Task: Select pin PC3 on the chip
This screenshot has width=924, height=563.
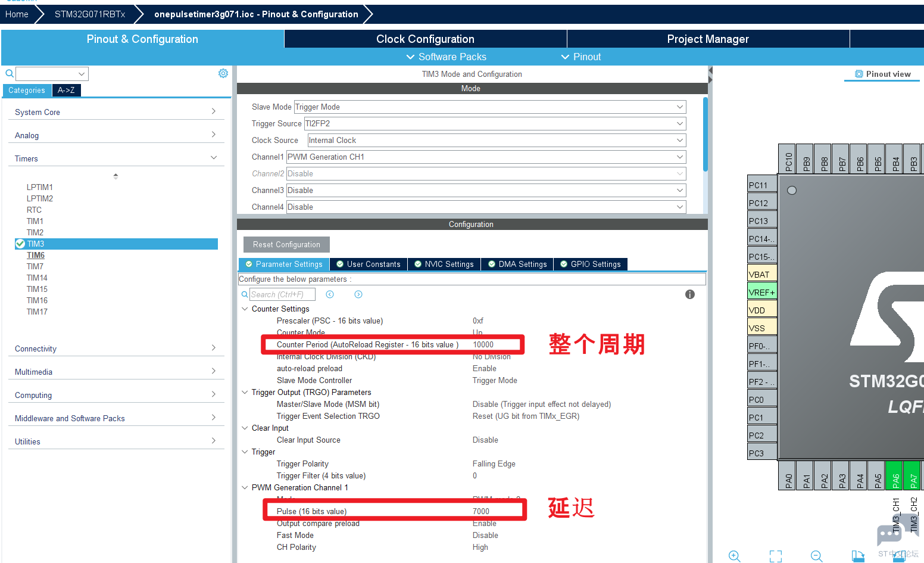Action: coord(762,453)
